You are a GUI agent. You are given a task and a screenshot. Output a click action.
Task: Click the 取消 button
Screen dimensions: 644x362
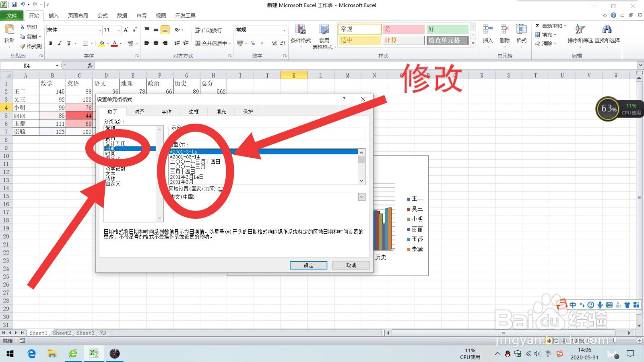[x=351, y=265]
